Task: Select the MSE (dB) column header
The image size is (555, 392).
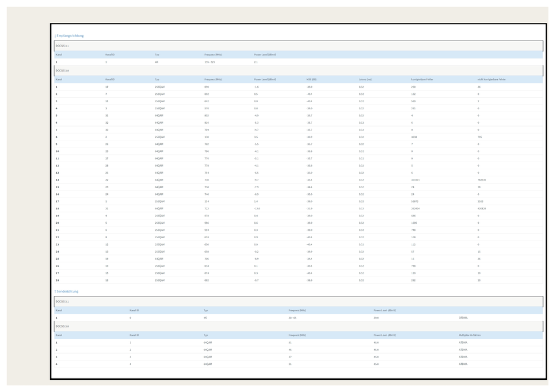Action: click(312, 79)
